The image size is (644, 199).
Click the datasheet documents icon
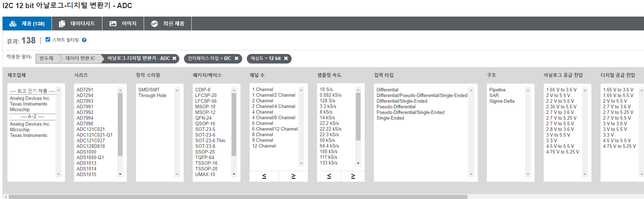coord(62,24)
